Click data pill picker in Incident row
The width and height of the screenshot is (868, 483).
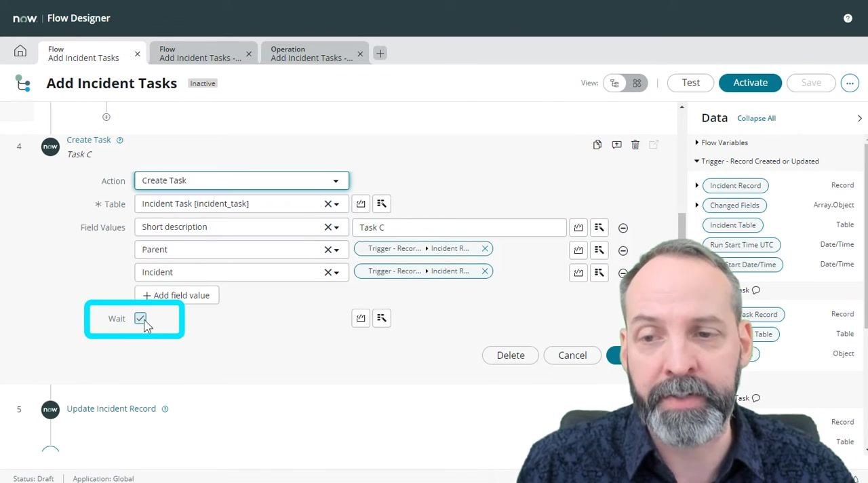[x=599, y=273]
